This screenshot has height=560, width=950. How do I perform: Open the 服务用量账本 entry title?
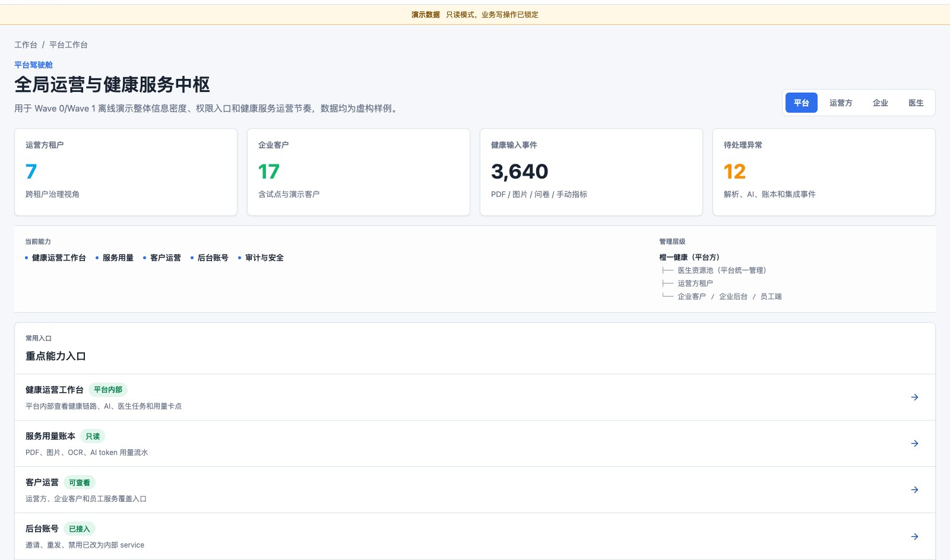(50, 436)
